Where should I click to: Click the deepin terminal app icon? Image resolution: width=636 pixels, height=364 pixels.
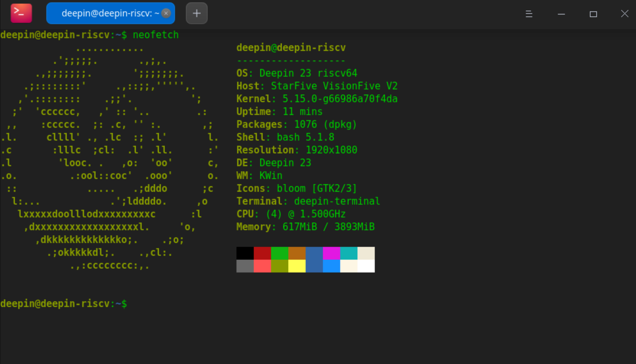21,13
